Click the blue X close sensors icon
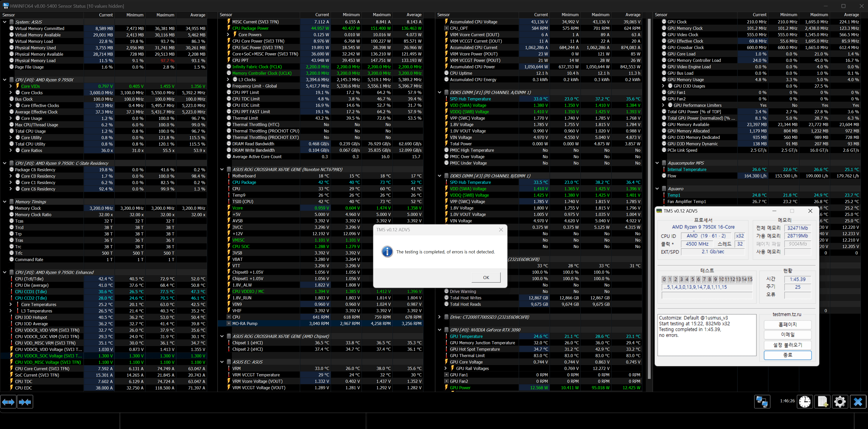The image size is (868, 429). tap(857, 402)
